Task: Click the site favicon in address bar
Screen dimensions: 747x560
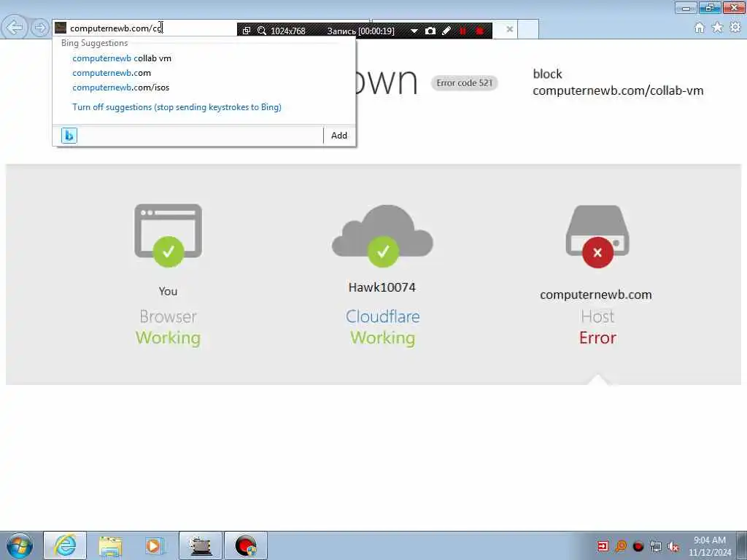Action: pyautogui.click(x=61, y=28)
